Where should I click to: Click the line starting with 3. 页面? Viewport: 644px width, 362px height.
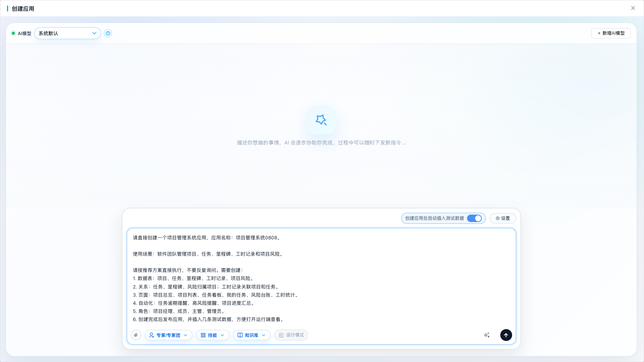[216, 295]
